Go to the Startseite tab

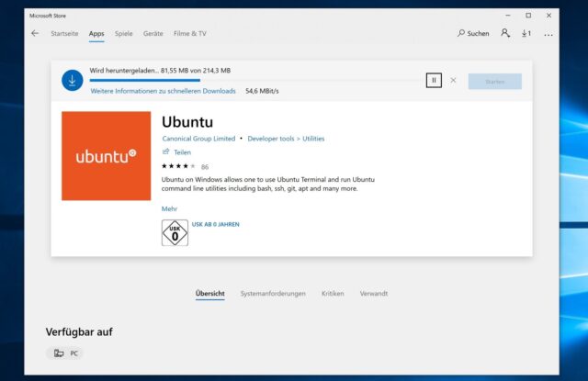64,34
